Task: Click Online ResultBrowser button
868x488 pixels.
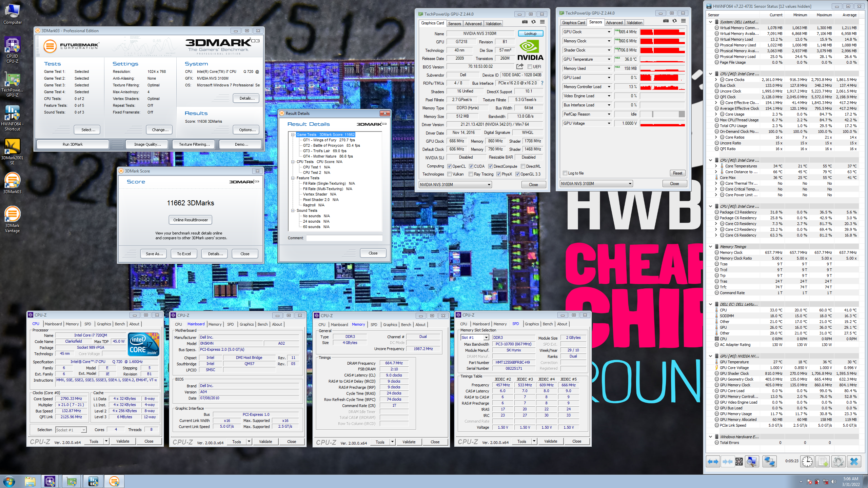Action: coord(191,220)
